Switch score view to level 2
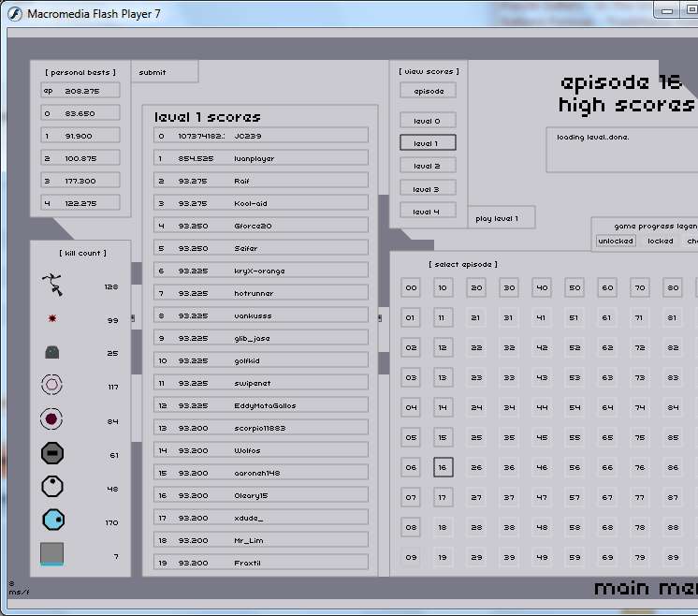Image resolution: width=698 pixels, height=616 pixels. tap(428, 166)
